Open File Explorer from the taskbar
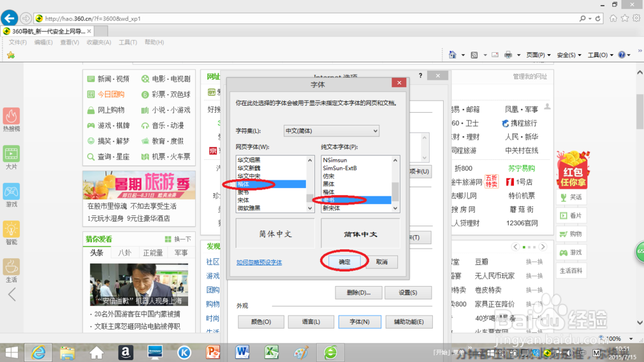The width and height of the screenshot is (644, 362). click(68, 352)
